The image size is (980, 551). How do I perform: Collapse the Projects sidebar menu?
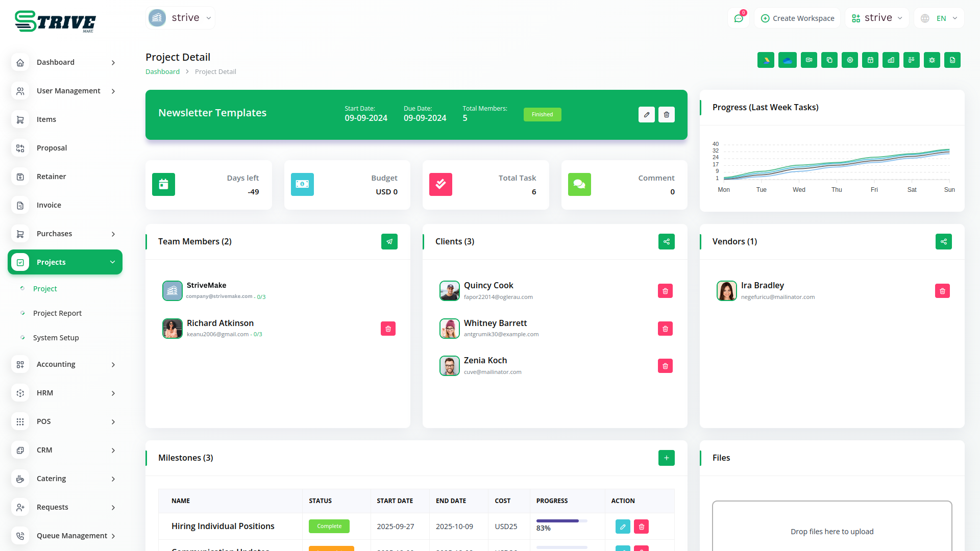(65, 262)
